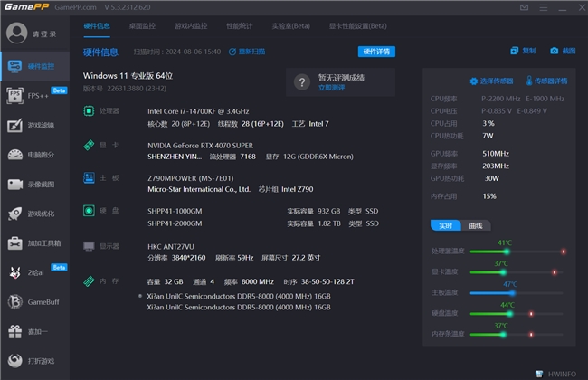Screen dimensions: 588x380
Task: Open 录像截图 camera icon
Action: 15,185
